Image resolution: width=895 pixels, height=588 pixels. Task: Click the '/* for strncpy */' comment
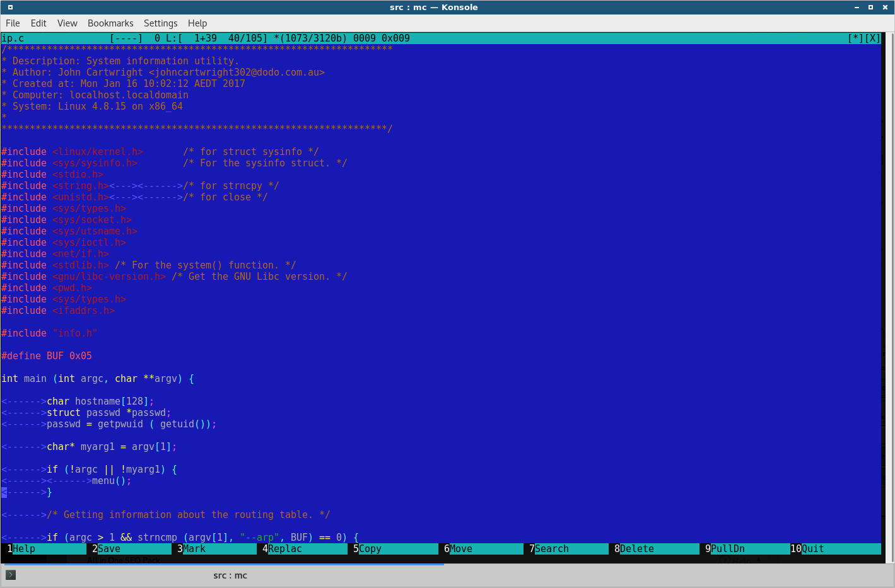pos(231,186)
